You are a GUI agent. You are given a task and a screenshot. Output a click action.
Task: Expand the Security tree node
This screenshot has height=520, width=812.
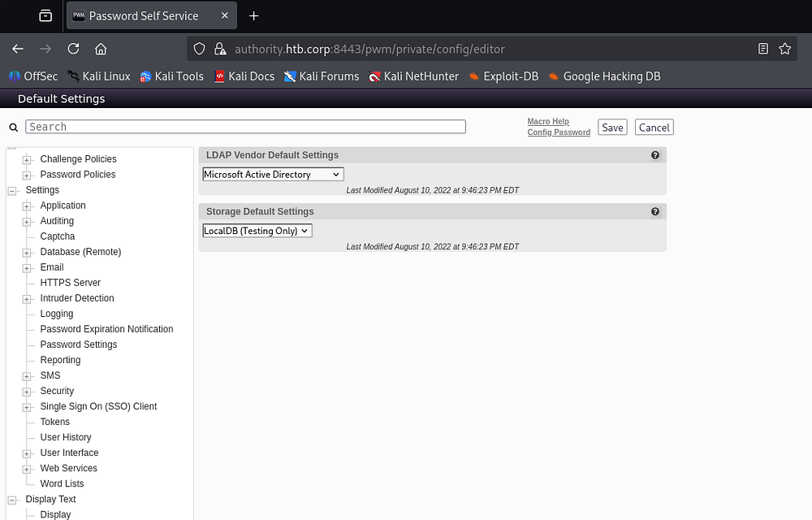27,392
